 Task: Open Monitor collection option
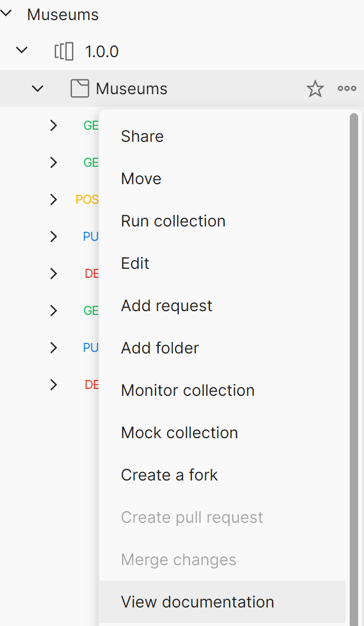(188, 391)
